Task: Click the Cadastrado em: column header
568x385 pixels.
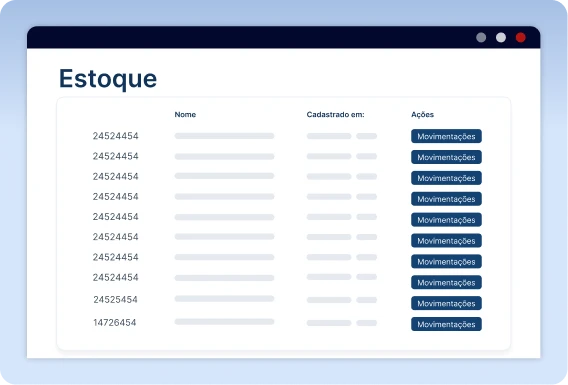Action: click(x=335, y=114)
